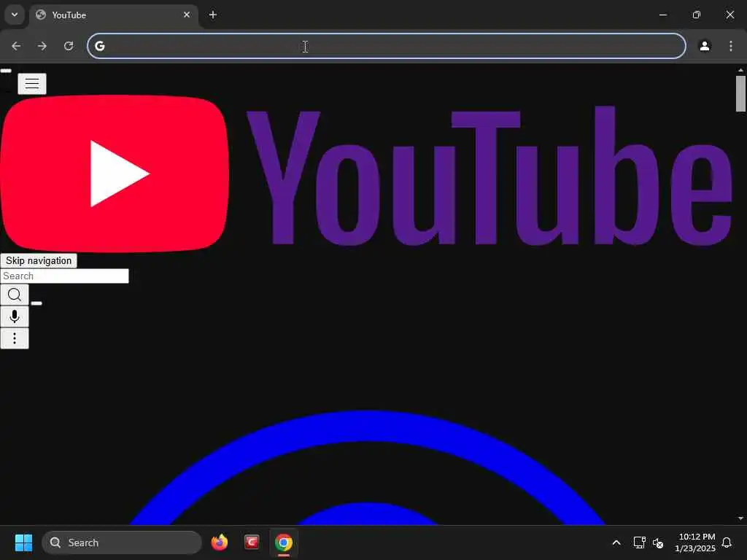Click the muted volume tray icon
The height and width of the screenshot is (560, 747).
pos(659,542)
